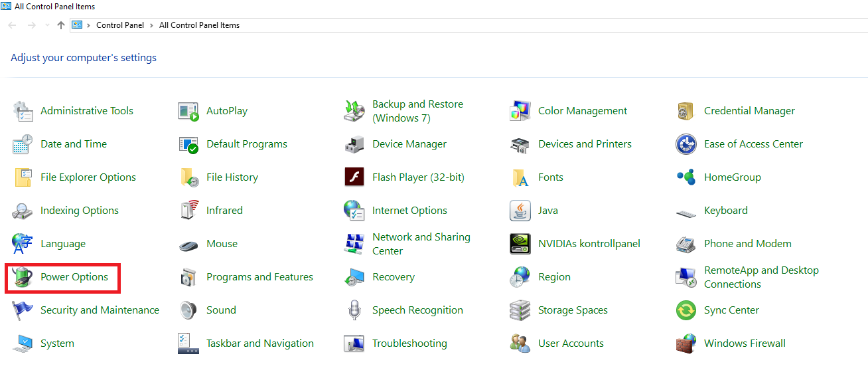Expand the recent locations dropdown arrow
This screenshot has width=868, height=392.
tap(46, 25)
